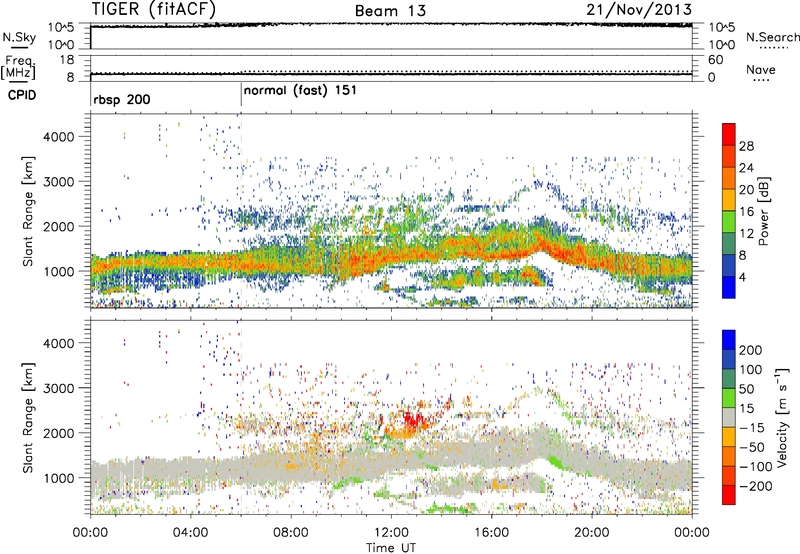Click the '3000' tick of the power panel
The width and height of the screenshot is (800, 554).
58,182
